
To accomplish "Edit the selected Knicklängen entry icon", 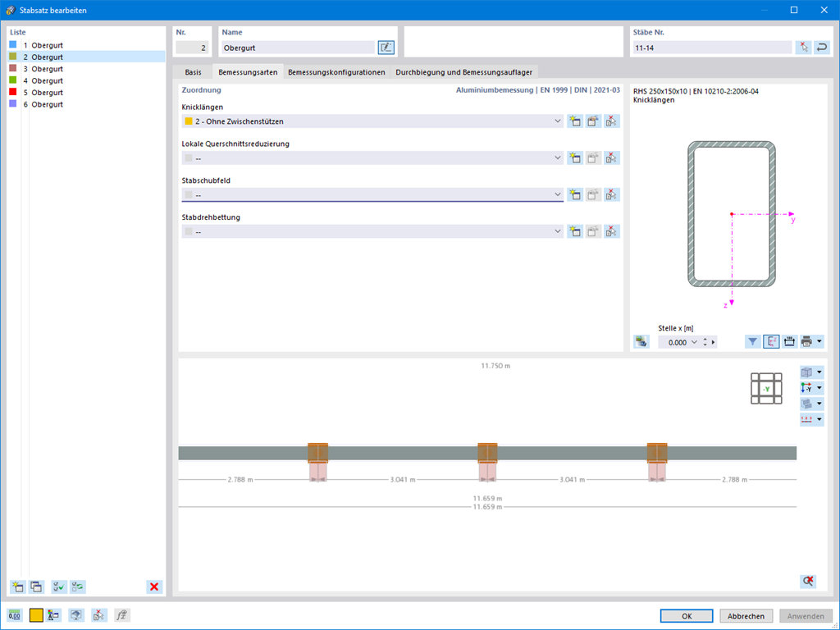I will click(x=593, y=121).
